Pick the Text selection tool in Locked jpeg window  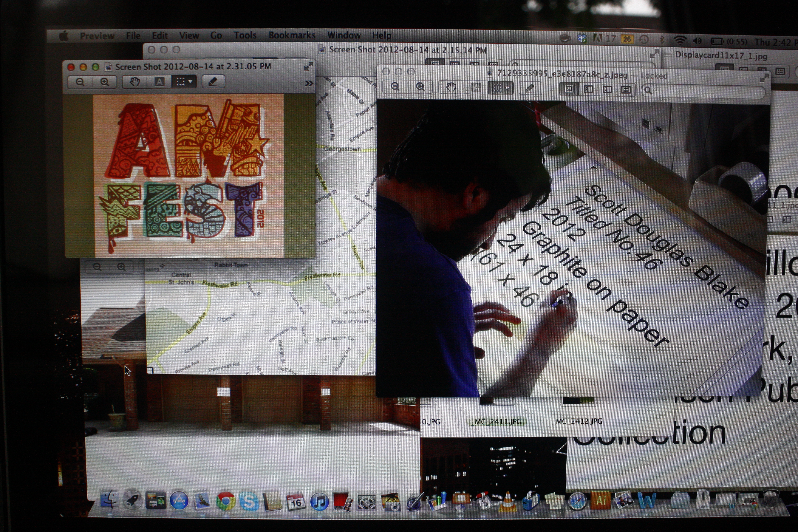click(x=476, y=88)
